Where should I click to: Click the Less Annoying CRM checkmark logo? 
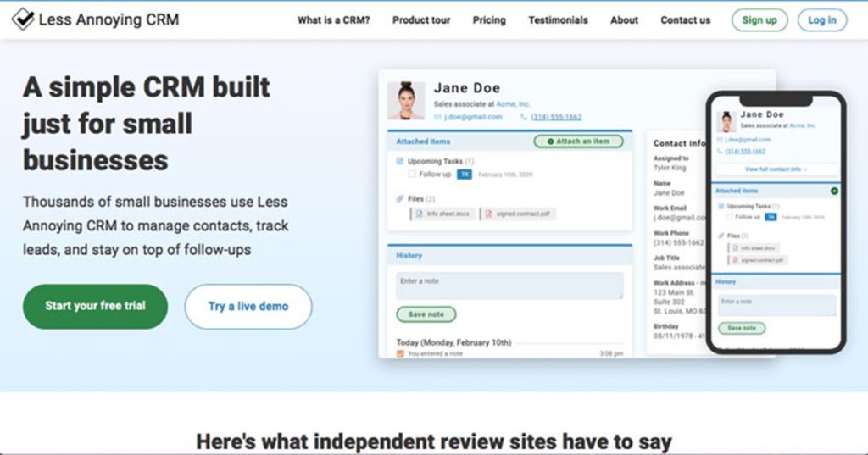coord(23,19)
